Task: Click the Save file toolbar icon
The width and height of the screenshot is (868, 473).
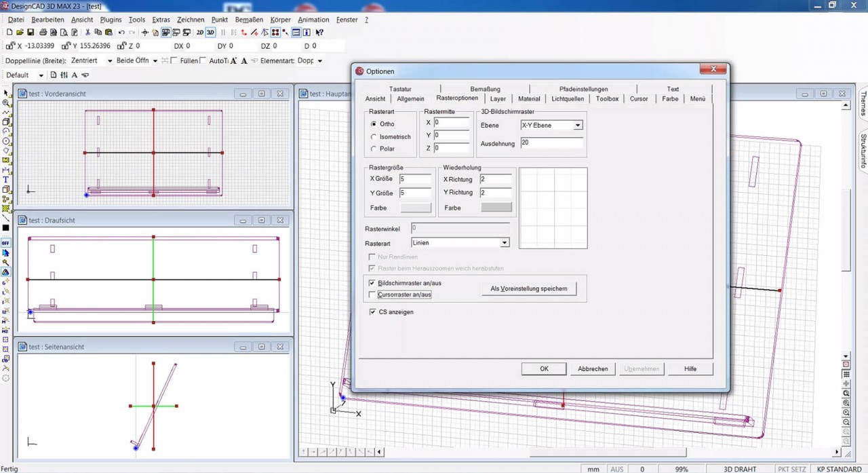Action: click(31, 33)
